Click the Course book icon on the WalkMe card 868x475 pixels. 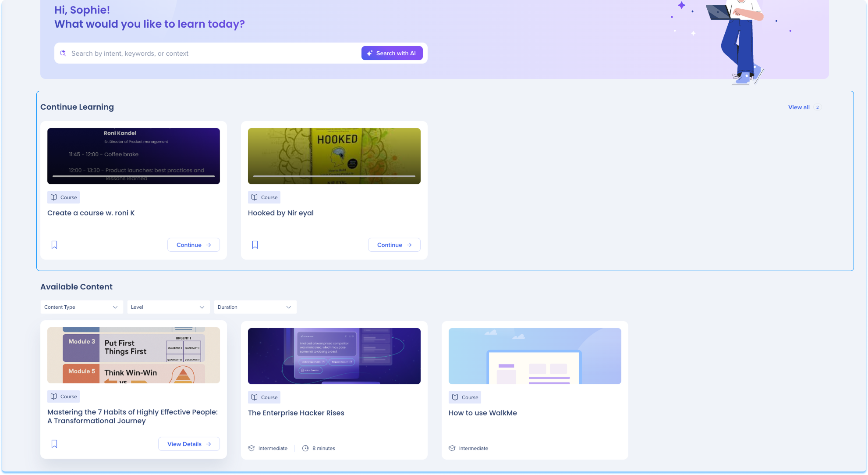point(455,397)
